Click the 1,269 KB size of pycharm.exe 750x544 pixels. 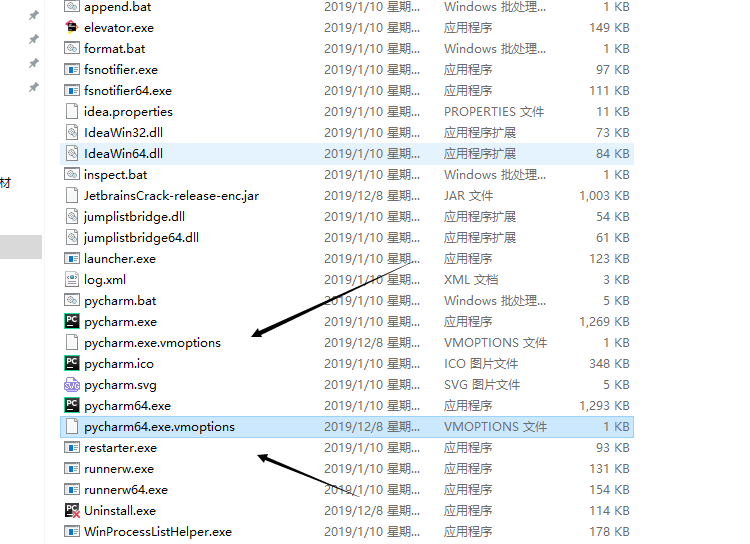coord(604,322)
